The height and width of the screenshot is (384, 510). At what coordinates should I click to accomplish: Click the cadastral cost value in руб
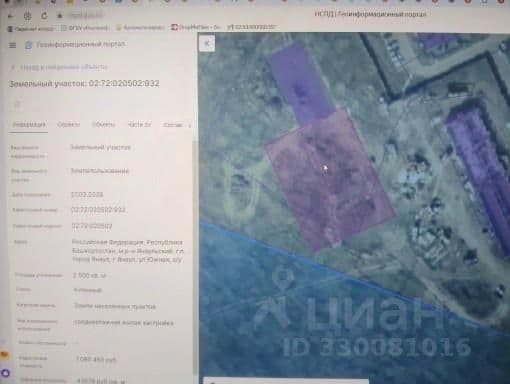pyautogui.click(x=96, y=360)
